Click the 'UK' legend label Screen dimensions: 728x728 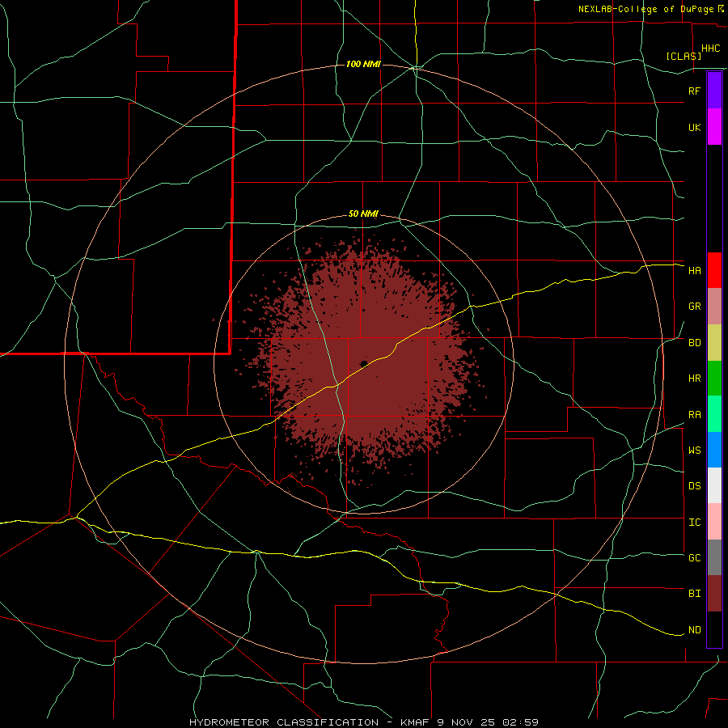coord(694,127)
